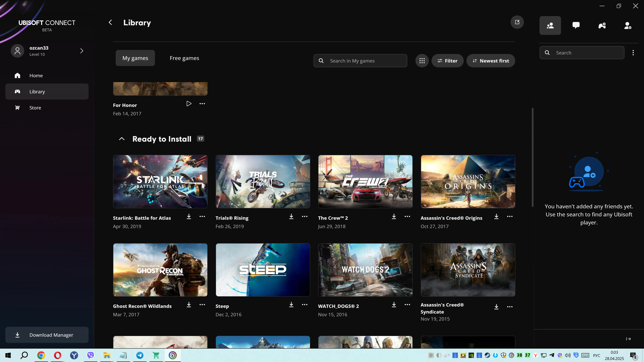Open Assassin's Creed Syndicate more options
Image resolution: width=644 pixels, height=362 pixels.
coord(510,307)
